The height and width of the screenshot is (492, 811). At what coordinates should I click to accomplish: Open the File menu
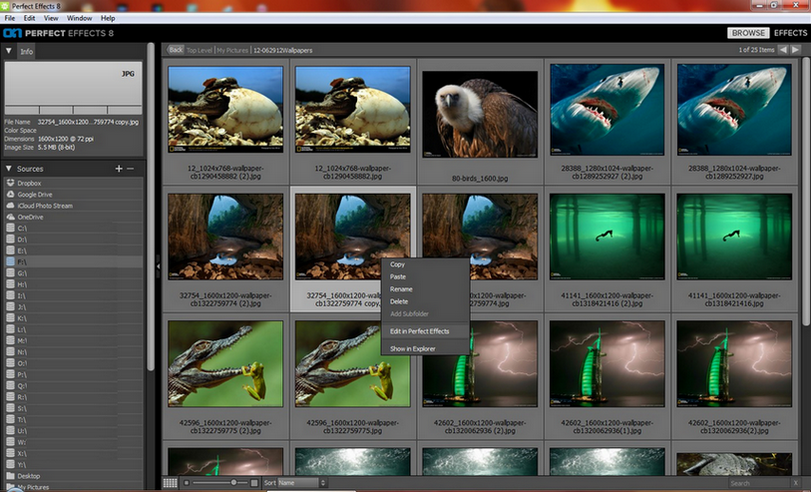10,18
